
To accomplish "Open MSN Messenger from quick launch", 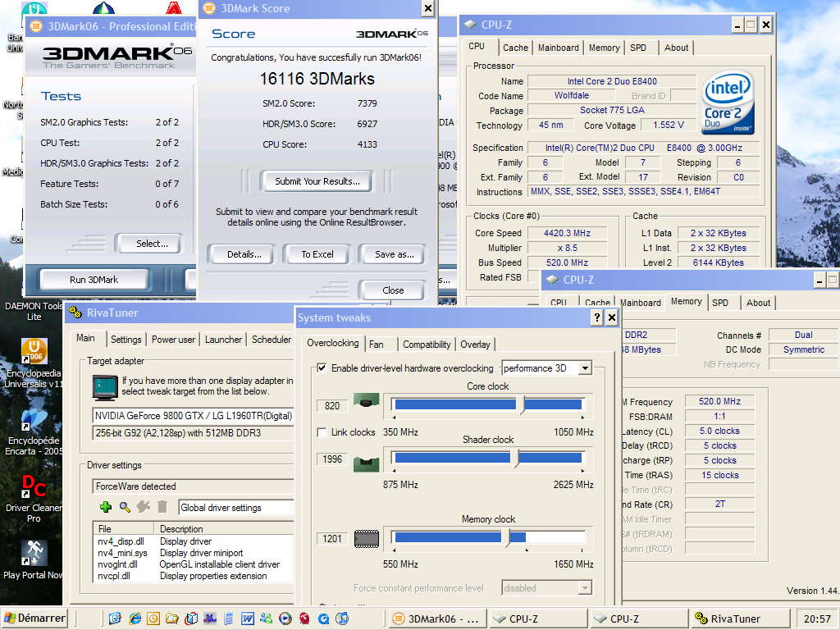I will [267, 619].
